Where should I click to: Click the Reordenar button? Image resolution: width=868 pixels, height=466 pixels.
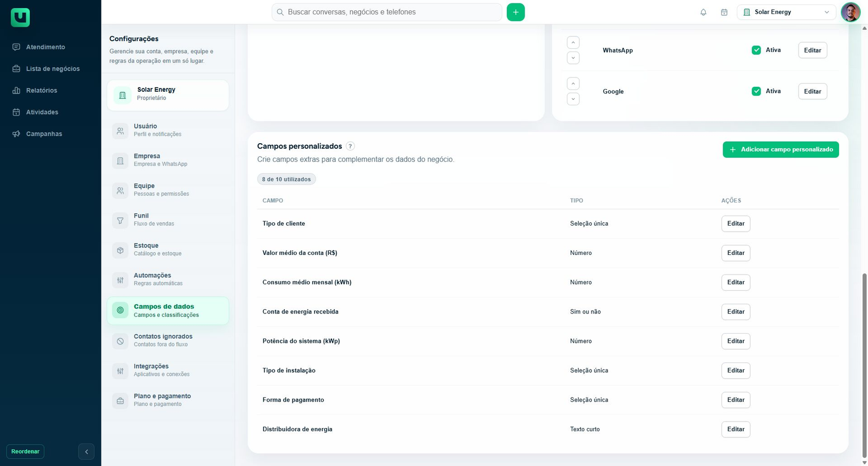(x=25, y=451)
